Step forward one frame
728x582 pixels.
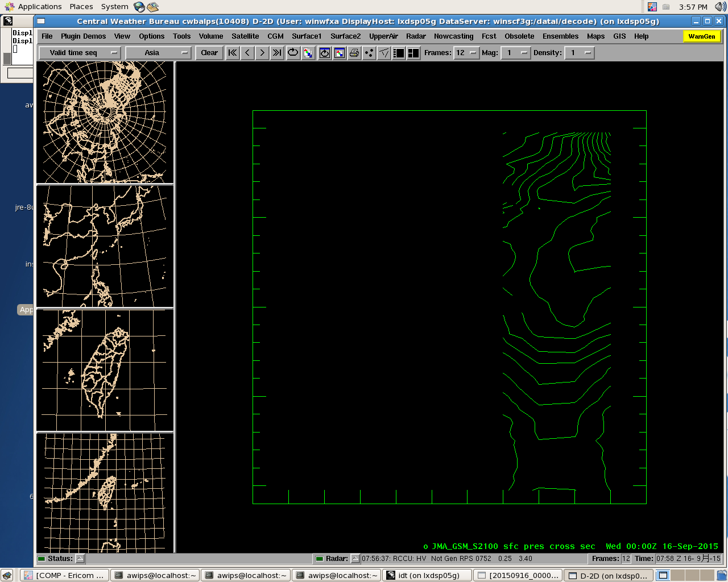coord(262,53)
